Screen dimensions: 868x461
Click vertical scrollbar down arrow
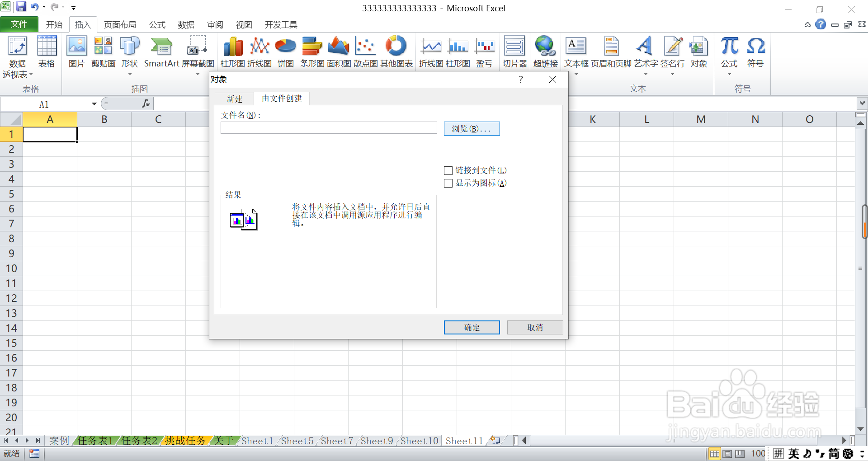(860, 429)
